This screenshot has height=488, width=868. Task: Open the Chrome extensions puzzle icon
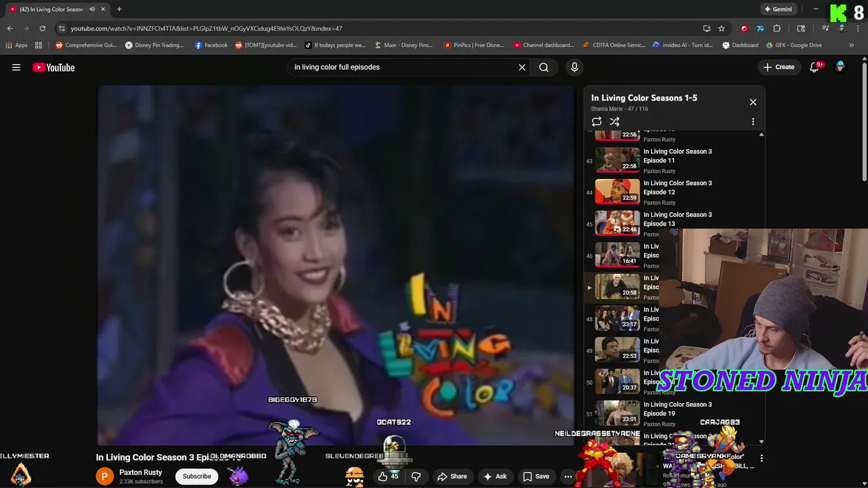[x=777, y=28]
